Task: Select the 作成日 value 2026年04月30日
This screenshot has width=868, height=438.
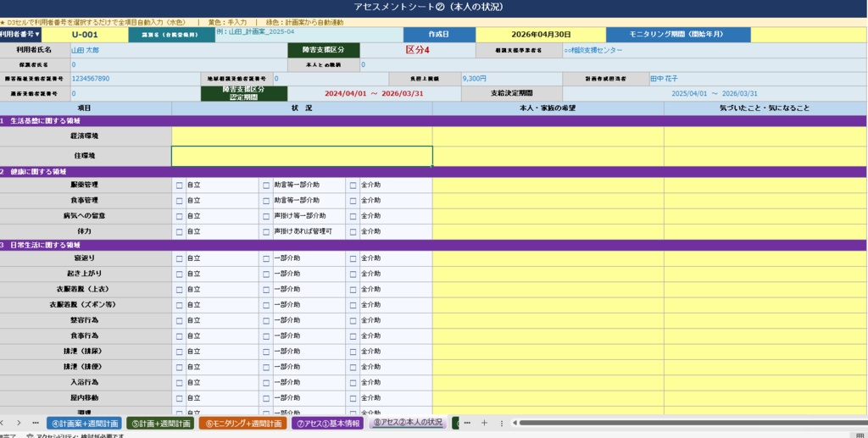Action: [x=541, y=34]
